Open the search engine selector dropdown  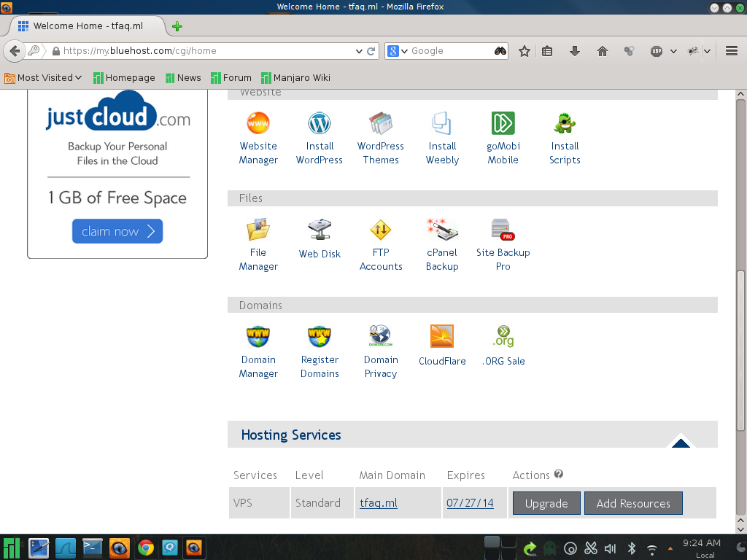(398, 51)
